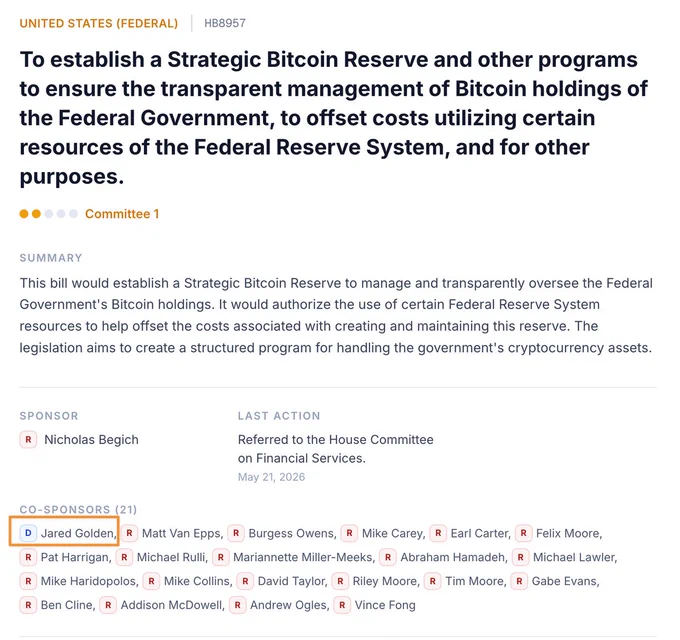Select co-sponsor Mike Carey

pyautogui.click(x=392, y=533)
